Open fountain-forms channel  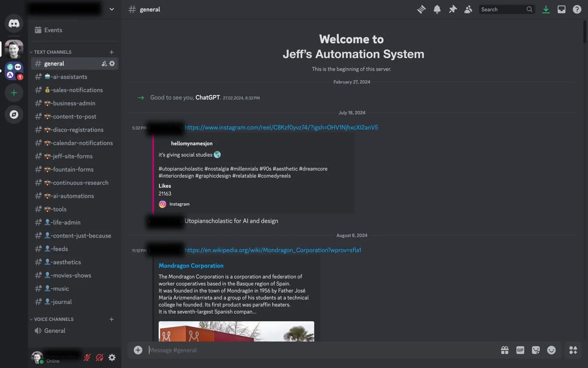click(75, 169)
